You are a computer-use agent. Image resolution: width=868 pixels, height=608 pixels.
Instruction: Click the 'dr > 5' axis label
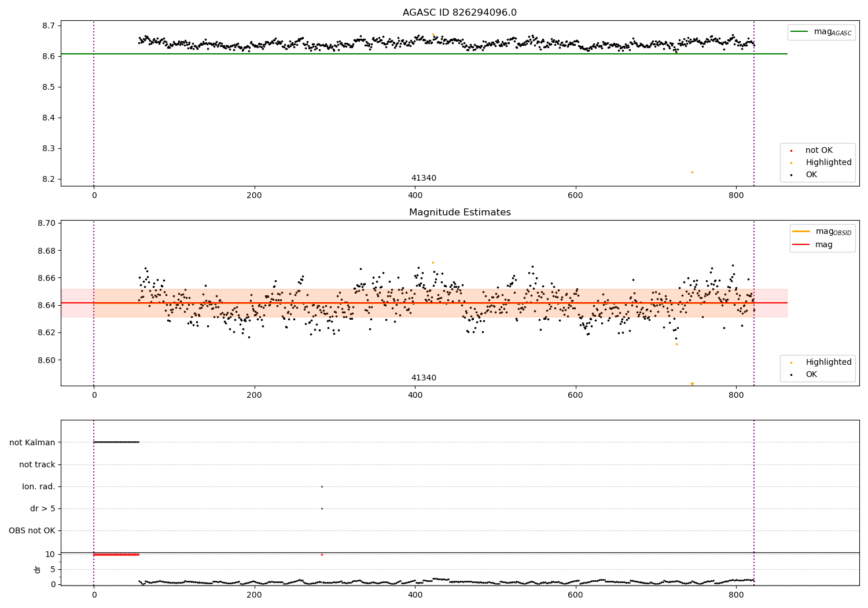coord(43,508)
